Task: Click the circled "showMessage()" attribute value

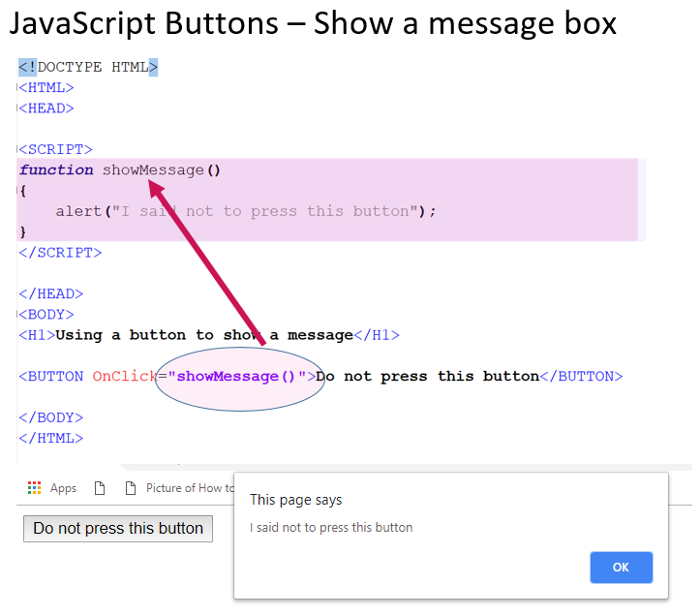Action: tap(237, 377)
